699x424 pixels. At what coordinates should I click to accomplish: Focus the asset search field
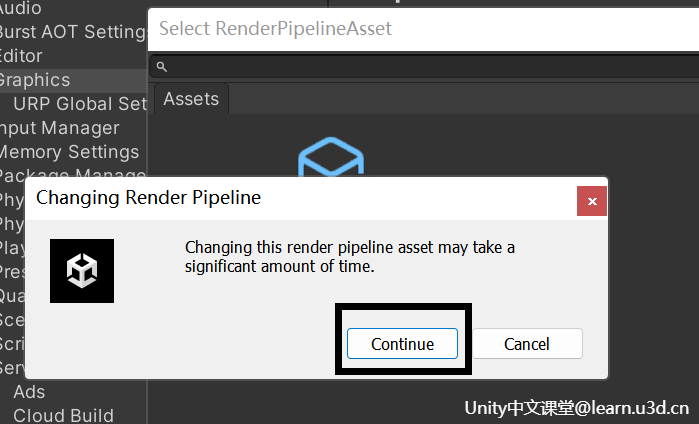click(x=424, y=67)
